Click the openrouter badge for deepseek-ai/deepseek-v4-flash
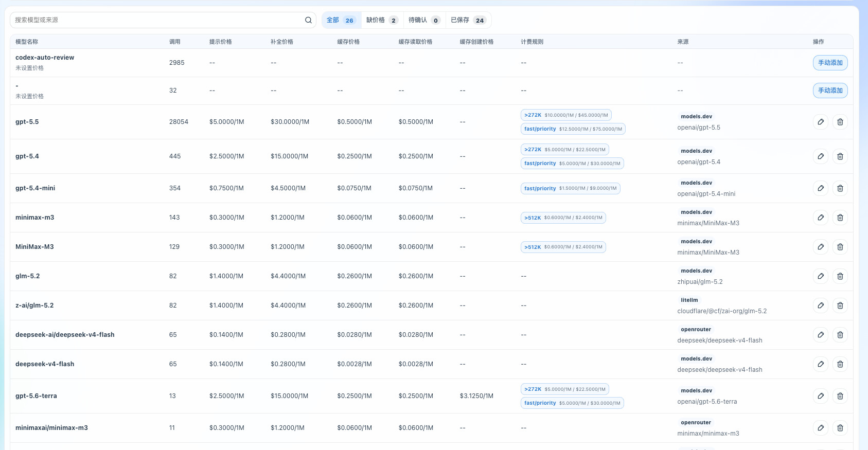The height and width of the screenshot is (450, 868). tap(696, 330)
